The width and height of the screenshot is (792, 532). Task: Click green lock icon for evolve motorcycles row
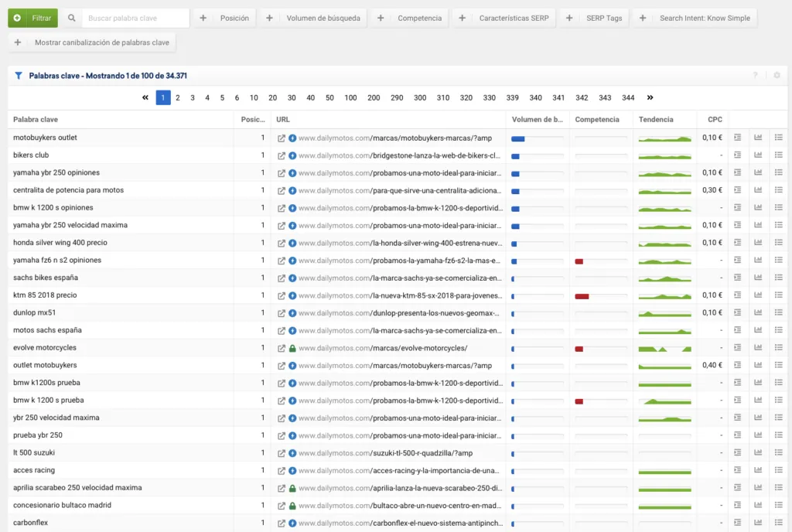pyautogui.click(x=292, y=348)
